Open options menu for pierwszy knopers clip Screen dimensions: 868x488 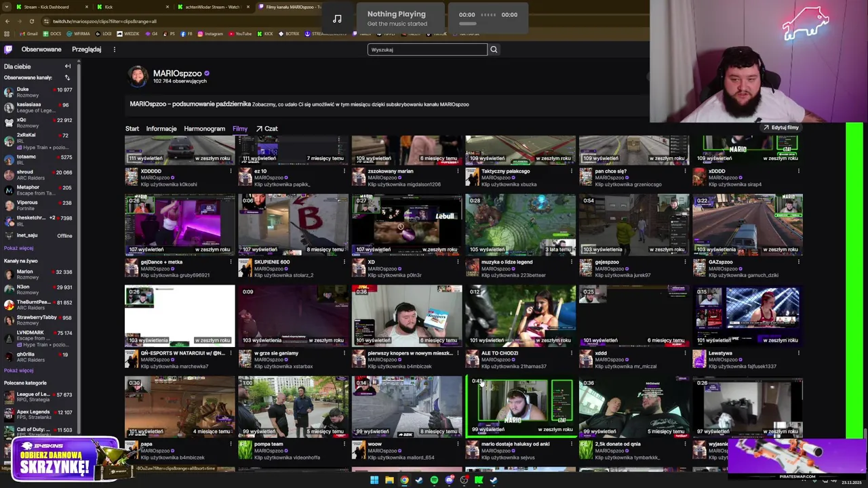tap(458, 353)
